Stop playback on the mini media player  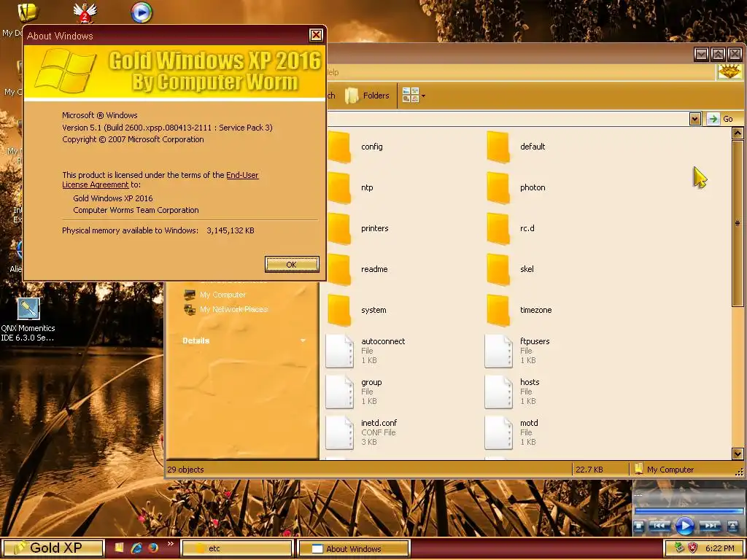[x=639, y=526]
